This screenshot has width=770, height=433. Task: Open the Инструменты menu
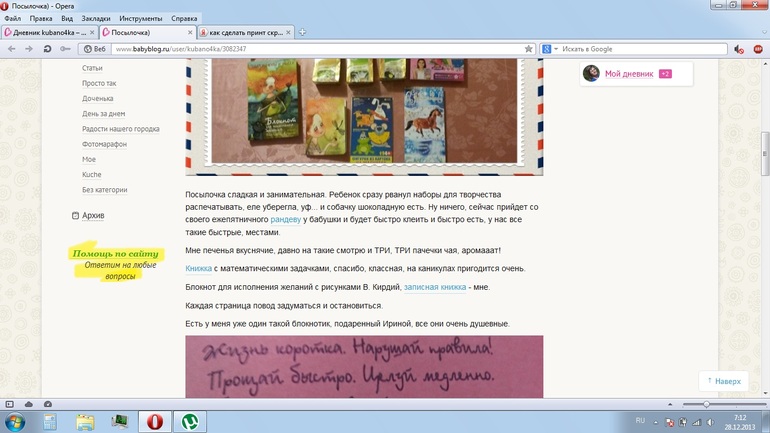140,18
